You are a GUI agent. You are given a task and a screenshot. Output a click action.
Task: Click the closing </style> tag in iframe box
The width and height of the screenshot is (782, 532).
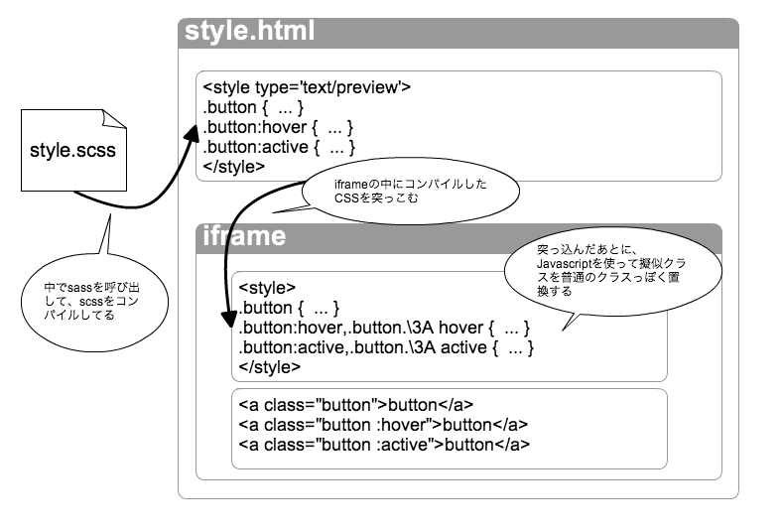(269, 367)
